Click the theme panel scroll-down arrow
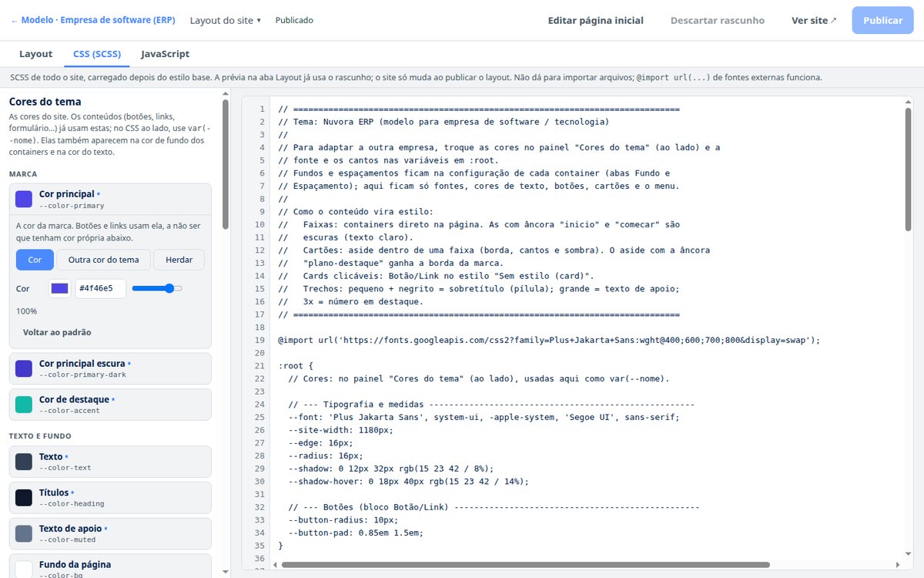 [x=225, y=572]
